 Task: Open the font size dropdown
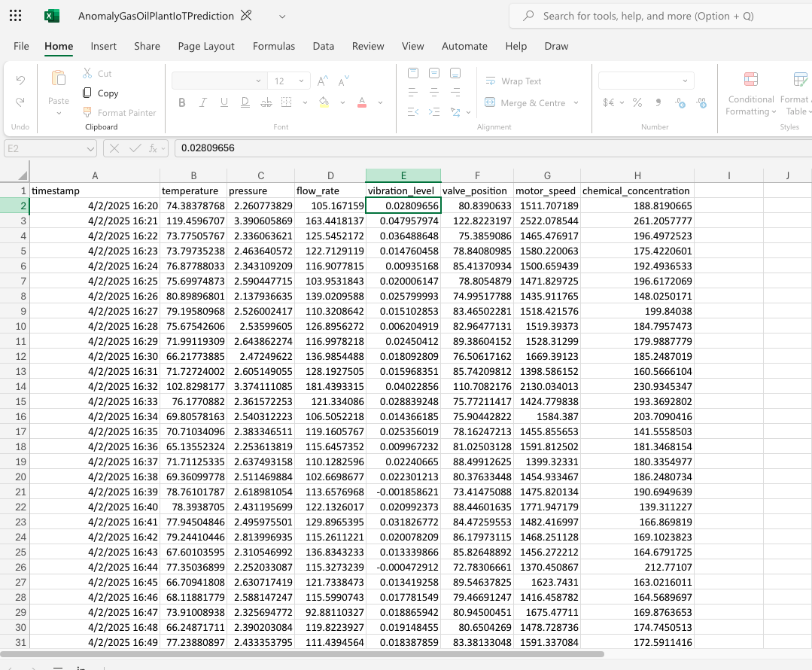(301, 80)
